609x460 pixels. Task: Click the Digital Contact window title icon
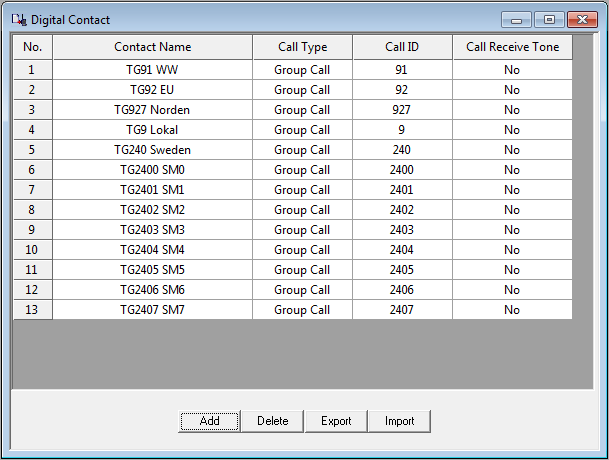pos(18,19)
